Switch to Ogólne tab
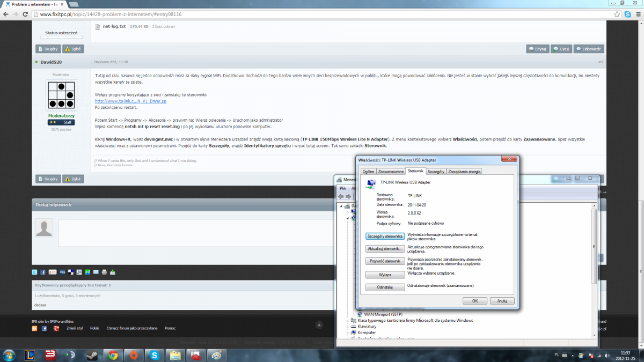Image resolution: width=644 pixels, height=362 pixels. pos(368,172)
